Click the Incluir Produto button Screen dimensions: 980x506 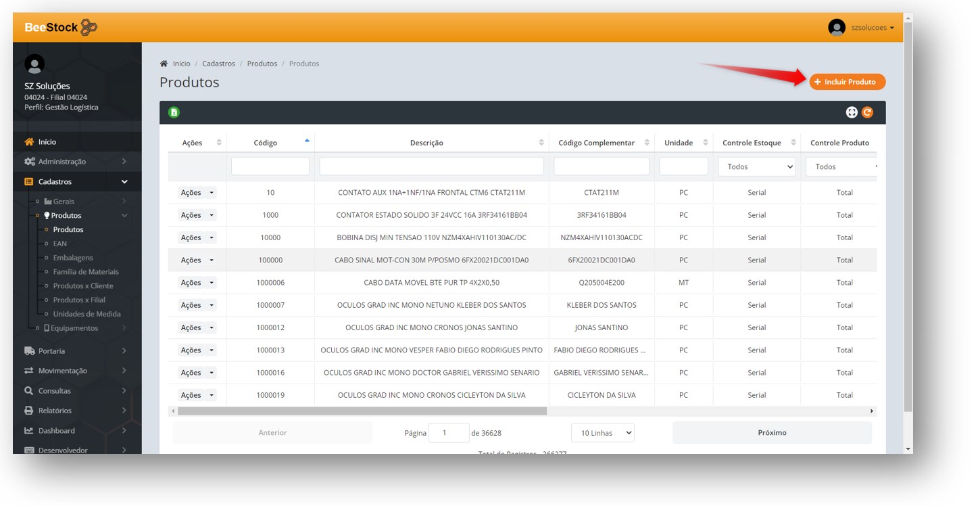point(847,82)
